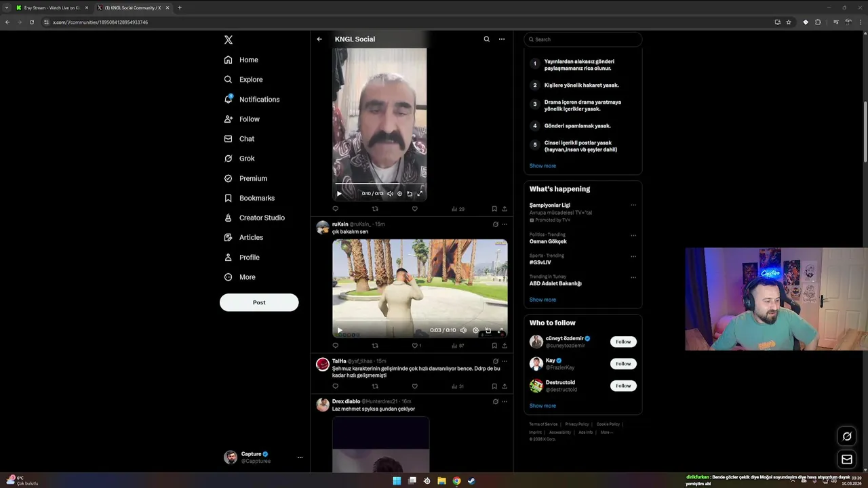Open the mustached man video's settings gear
The image size is (868, 488).
click(399, 193)
